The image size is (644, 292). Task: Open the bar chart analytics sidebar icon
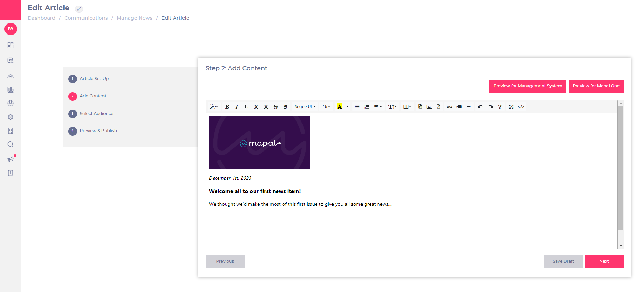coord(11,89)
